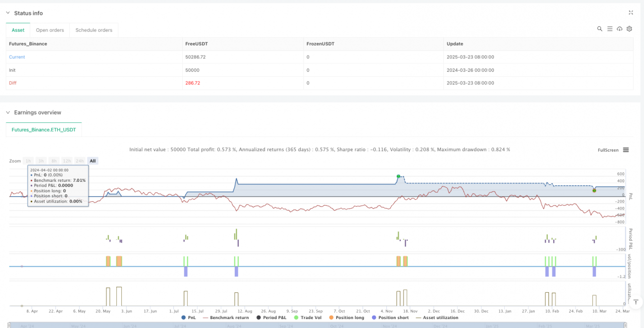Switch to the Open orders tab
Screen dimensions: 644x328
tap(50, 30)
